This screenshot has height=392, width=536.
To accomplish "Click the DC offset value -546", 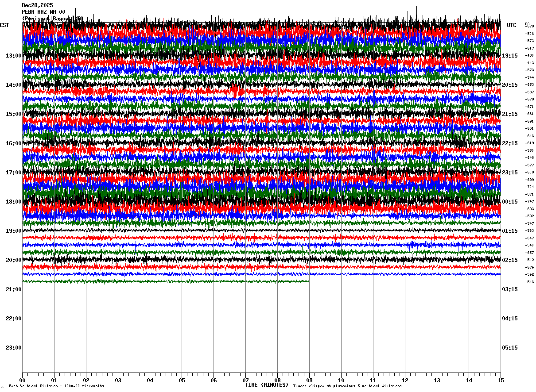I will [x=529, y=282].
